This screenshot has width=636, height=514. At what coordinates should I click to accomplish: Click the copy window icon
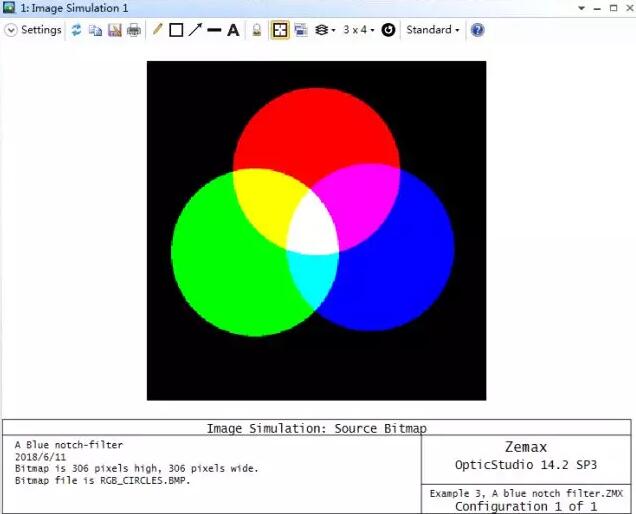click(x=95, y=30)
